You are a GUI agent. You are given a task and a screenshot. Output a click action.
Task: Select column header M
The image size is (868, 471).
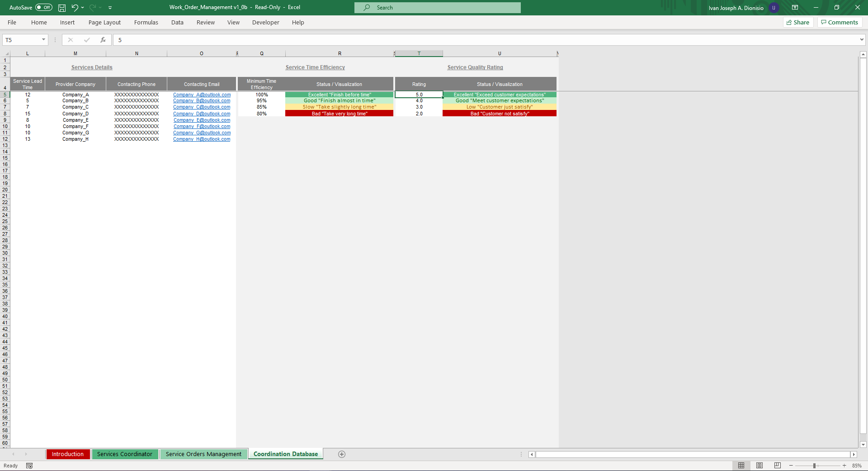tap(75, 53)
